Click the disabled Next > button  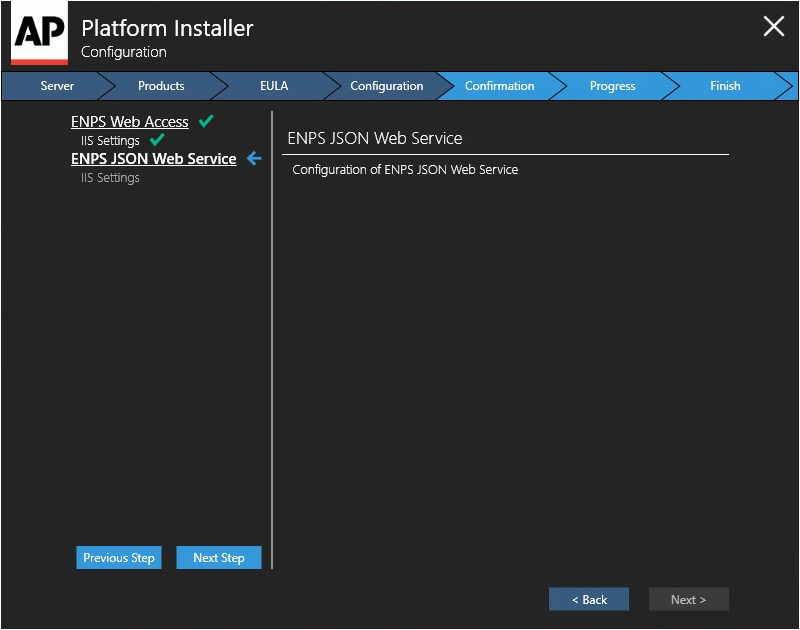pos(689,599)
